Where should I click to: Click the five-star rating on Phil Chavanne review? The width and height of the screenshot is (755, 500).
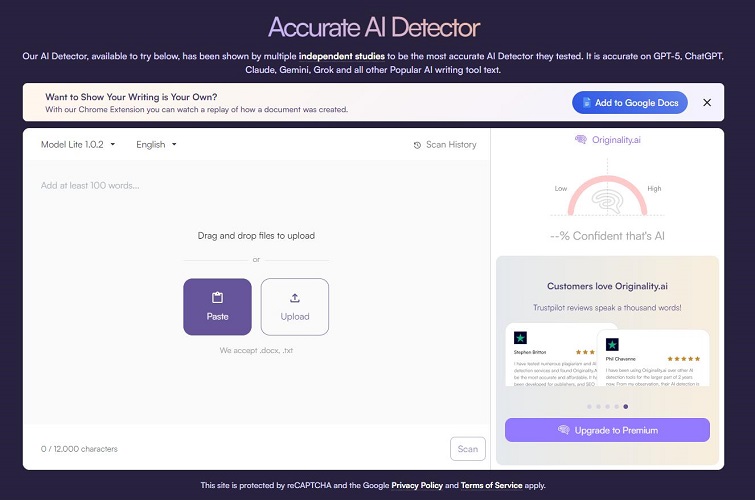click(x=684, y=359)
